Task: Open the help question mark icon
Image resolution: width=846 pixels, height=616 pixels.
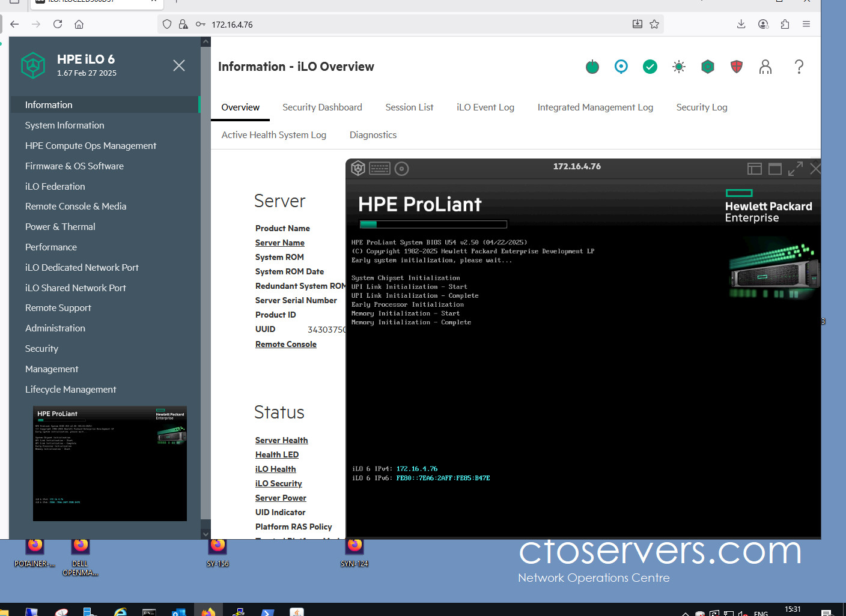Action: pyautogui.click(x=799, y=67)
